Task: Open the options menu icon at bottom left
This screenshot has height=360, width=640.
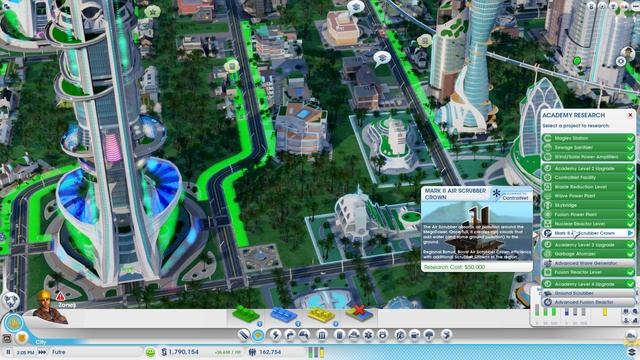Action: coord(7,338)
